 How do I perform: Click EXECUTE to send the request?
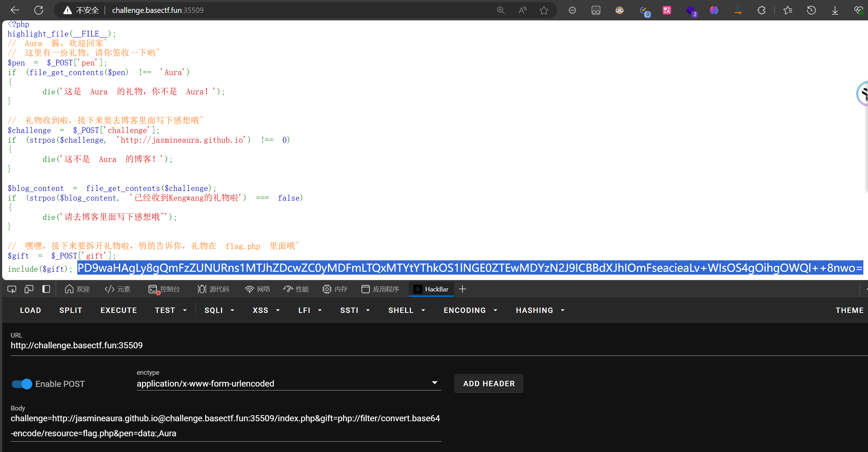(x=119, y=310)
